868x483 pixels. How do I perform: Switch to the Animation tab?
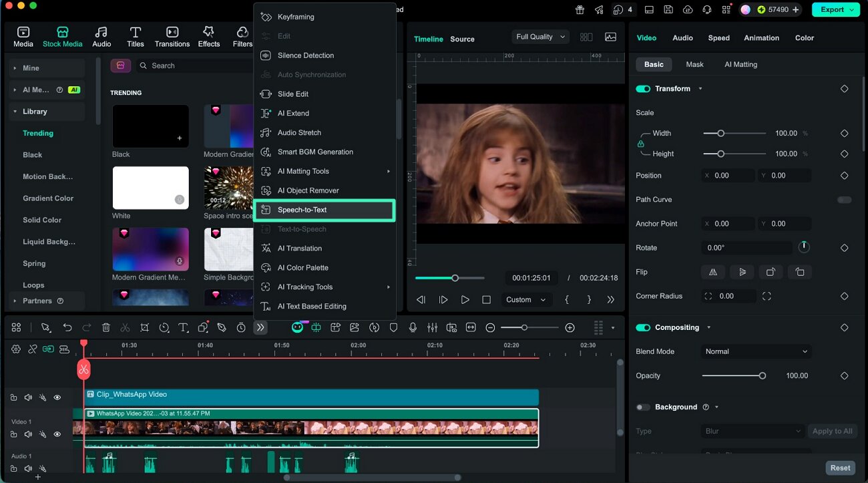[761, 38]
